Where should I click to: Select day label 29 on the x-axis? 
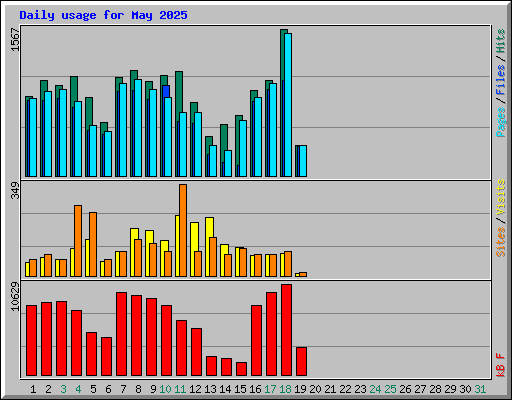click(x=450, y=389)
